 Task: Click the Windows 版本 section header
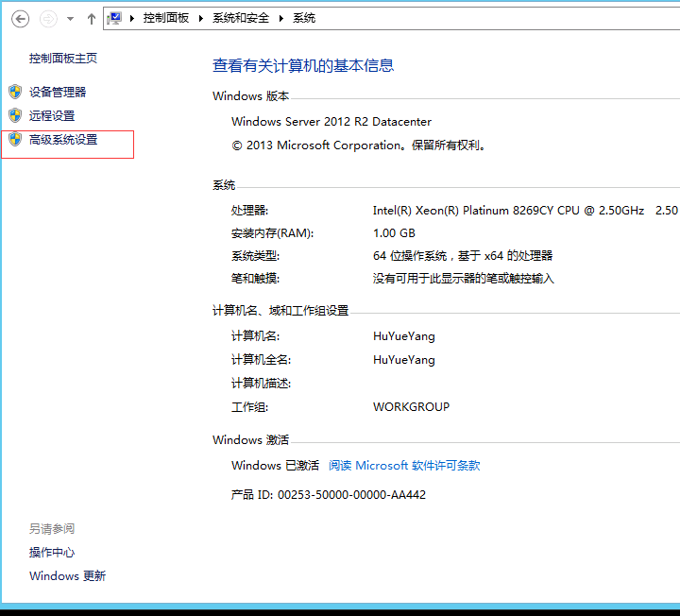click(x=250, y=95)
